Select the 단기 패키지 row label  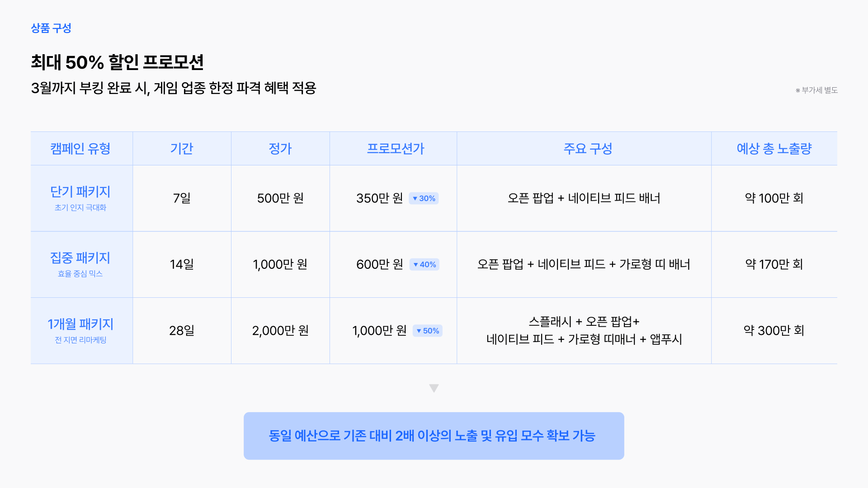(80, 192)
